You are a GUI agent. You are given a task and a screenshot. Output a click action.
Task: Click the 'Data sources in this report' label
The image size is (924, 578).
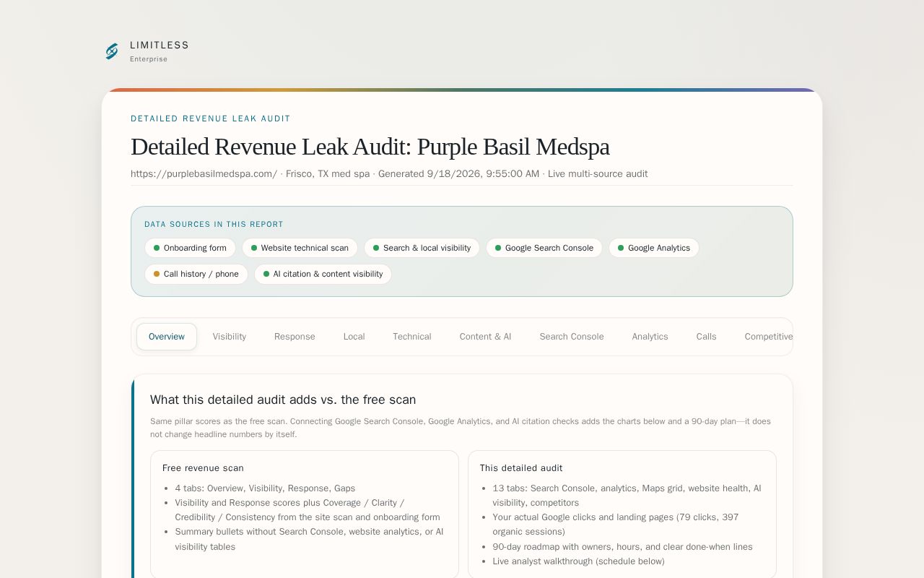[214, 224]
